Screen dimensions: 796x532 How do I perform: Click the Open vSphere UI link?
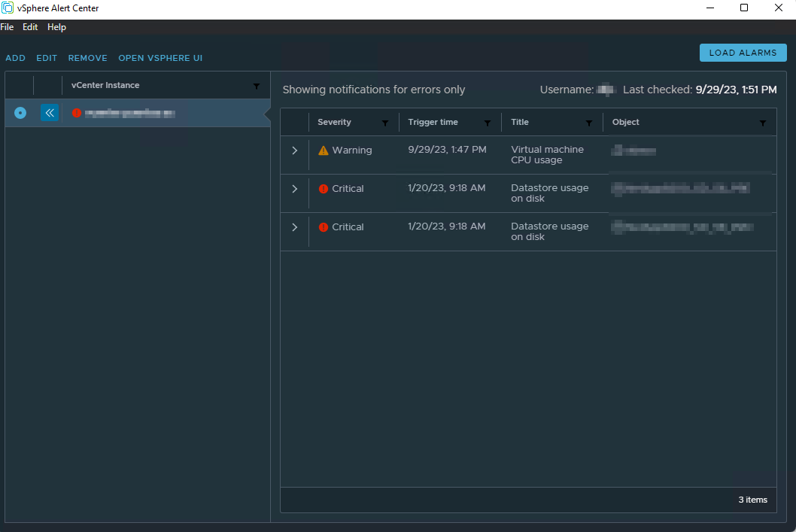[160, 58]
